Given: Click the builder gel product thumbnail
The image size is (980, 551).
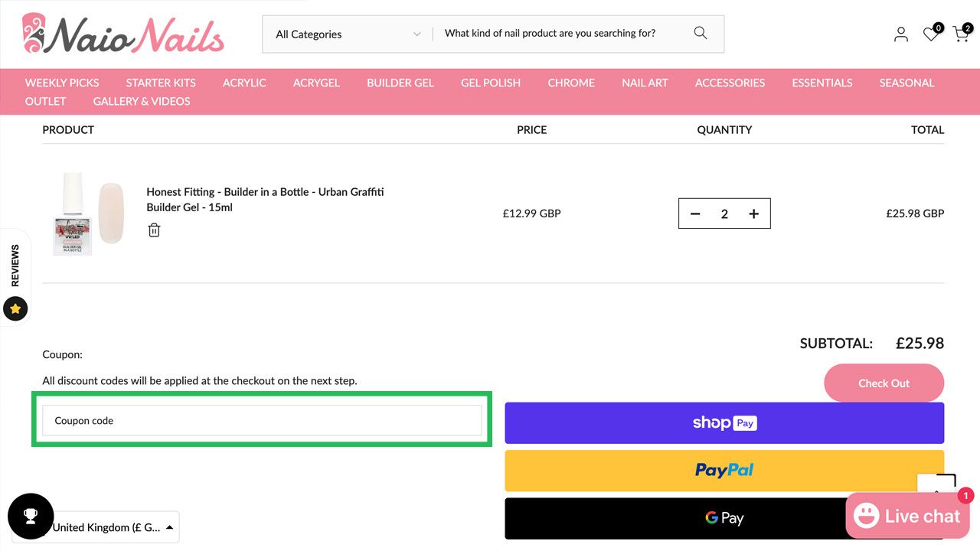Looking at the screenshot, I should (88, 214).
